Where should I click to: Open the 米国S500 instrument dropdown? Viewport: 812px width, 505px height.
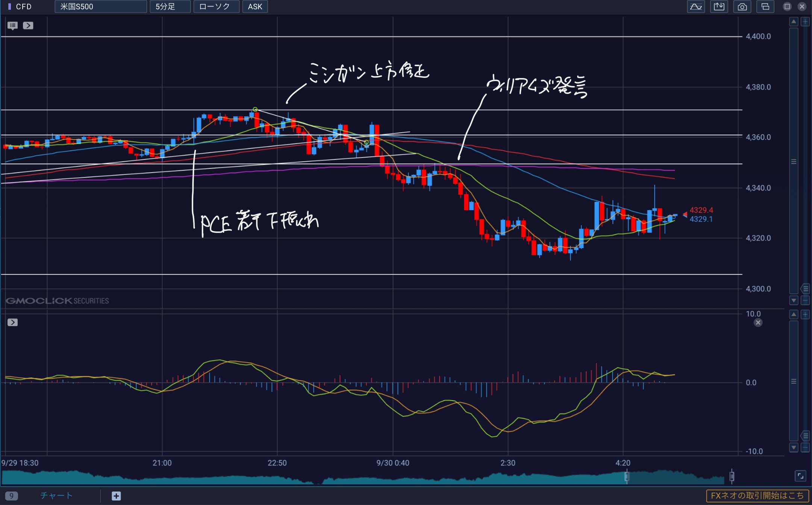100,6
